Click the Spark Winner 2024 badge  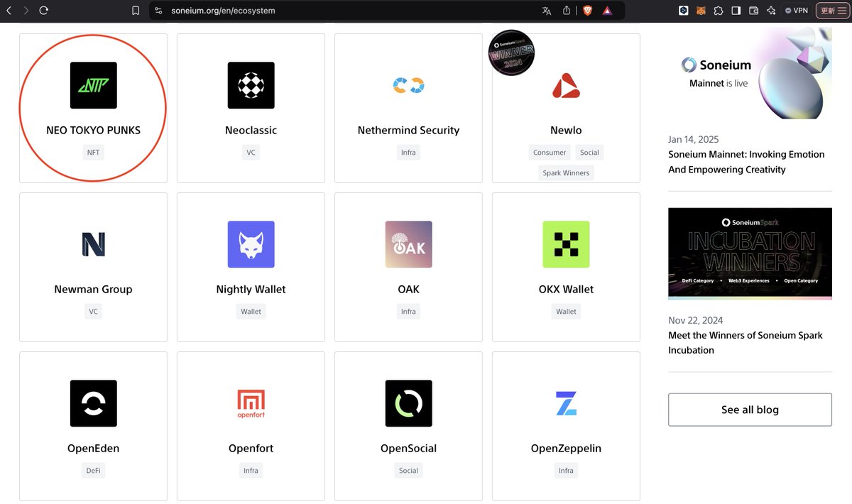[511, 53]
